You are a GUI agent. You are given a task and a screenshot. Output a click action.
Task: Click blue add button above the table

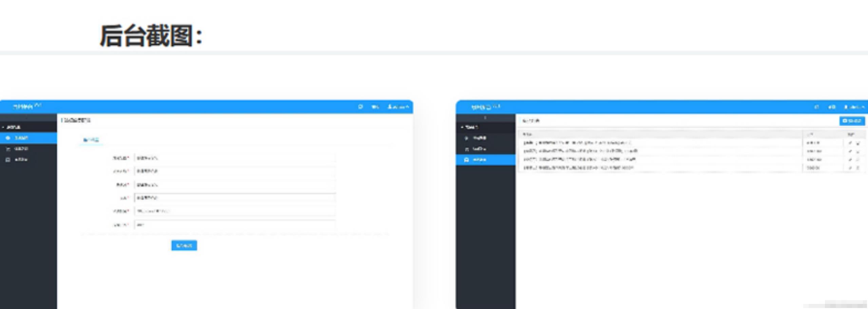(852, 121)
